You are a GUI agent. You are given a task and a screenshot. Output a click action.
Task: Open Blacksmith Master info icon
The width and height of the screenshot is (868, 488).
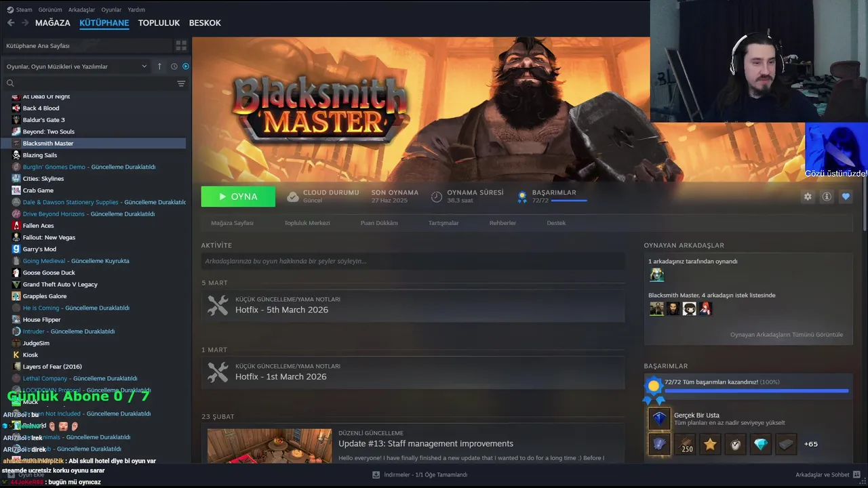click(827, 197)
